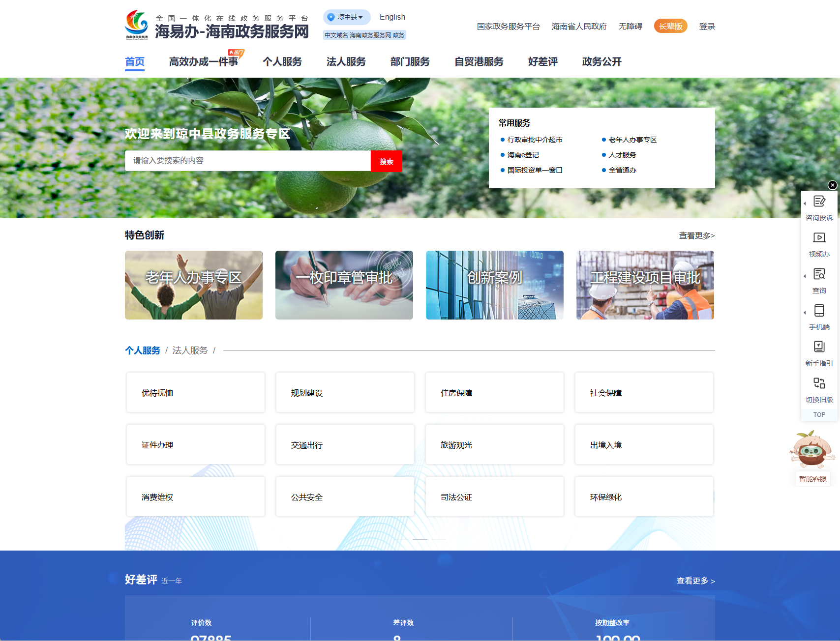Open 出境入境 service category
This screenshot has height=641, width=840.
644,444
